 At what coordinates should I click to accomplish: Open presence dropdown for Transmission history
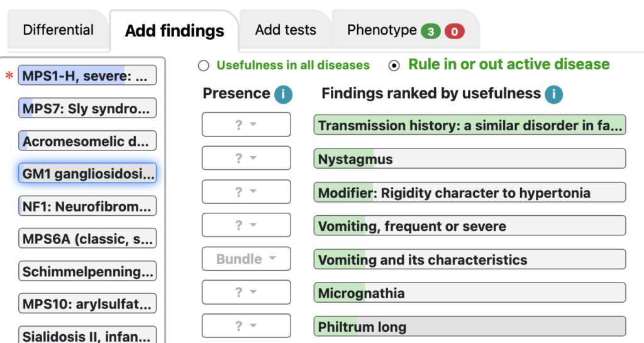(x=246, y=125)
